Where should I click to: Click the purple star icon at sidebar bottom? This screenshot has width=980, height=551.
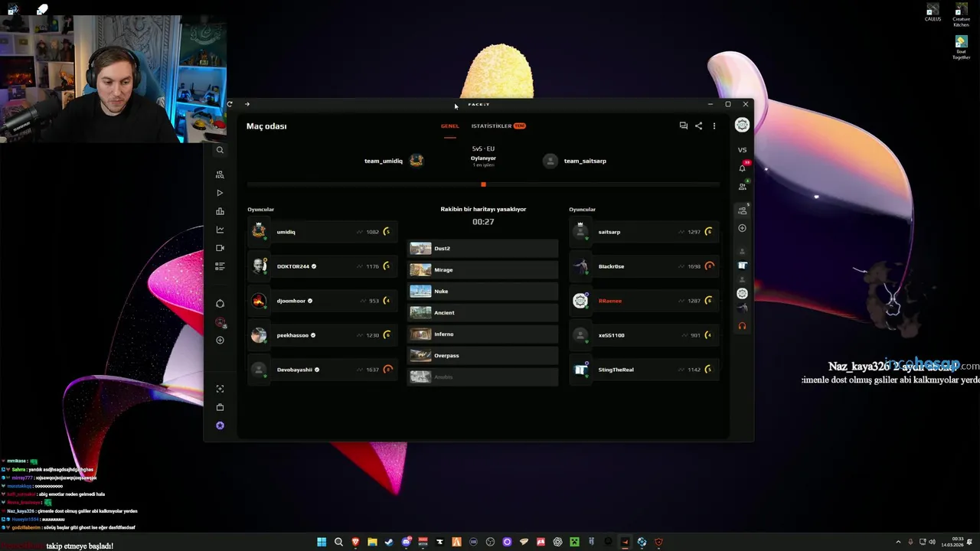[220, 425]
